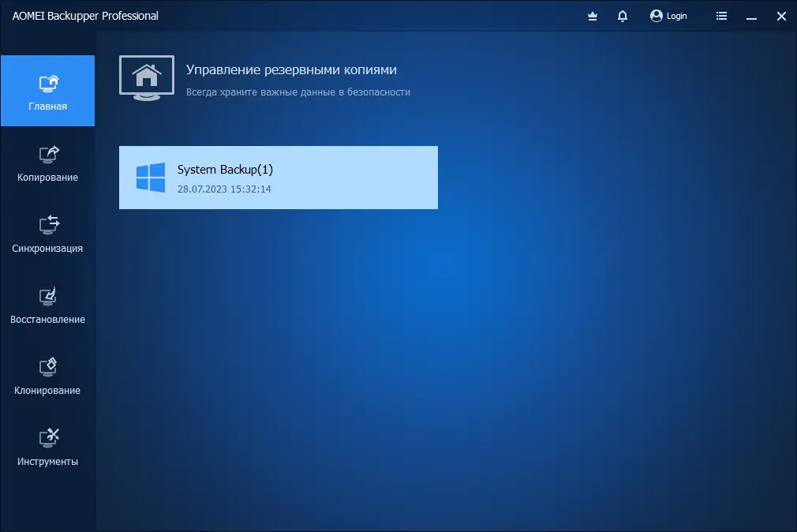Go to Клонирование clone section
The height and width of the screenshot is (532, 797).
pyautogui.click(x=48, y=377)
